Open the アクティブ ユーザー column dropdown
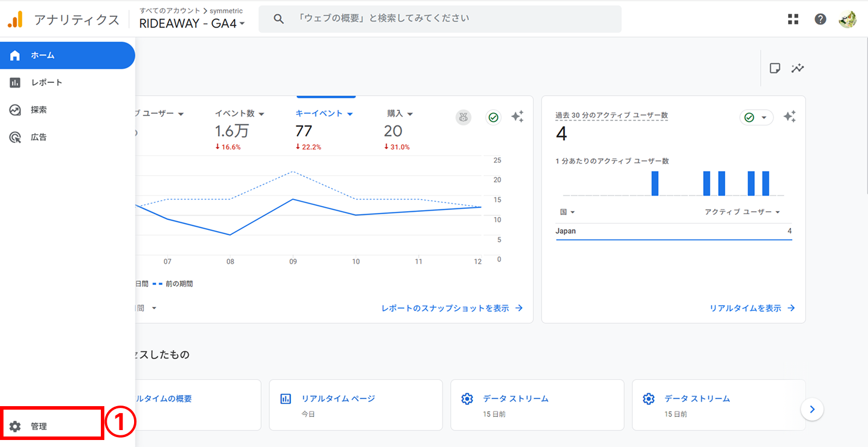 [742, 212]
